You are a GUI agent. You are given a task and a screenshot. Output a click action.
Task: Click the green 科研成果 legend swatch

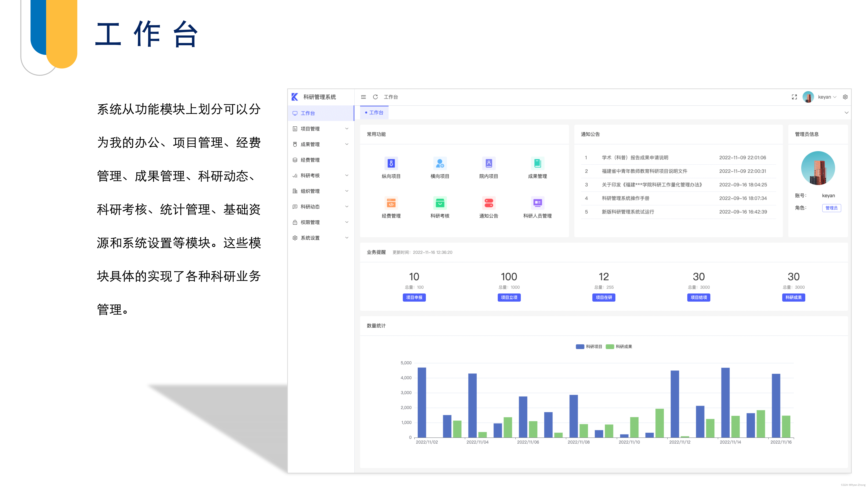(610, 347)
